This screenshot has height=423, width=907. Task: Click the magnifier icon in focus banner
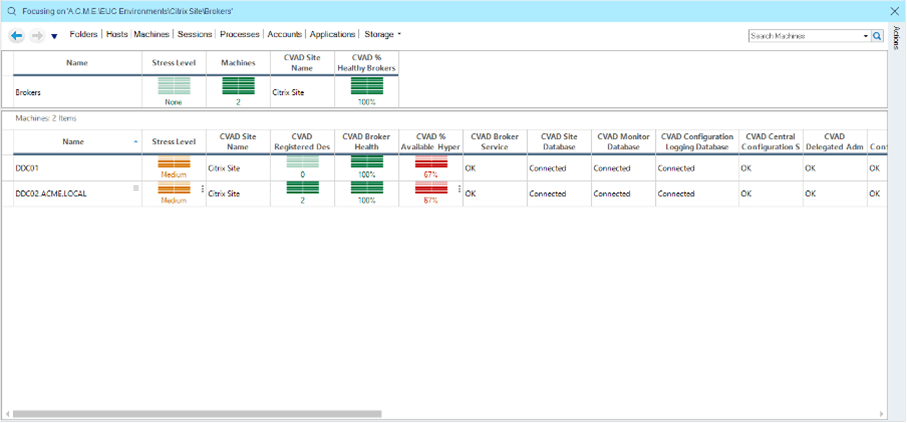(x=12, y=11)
